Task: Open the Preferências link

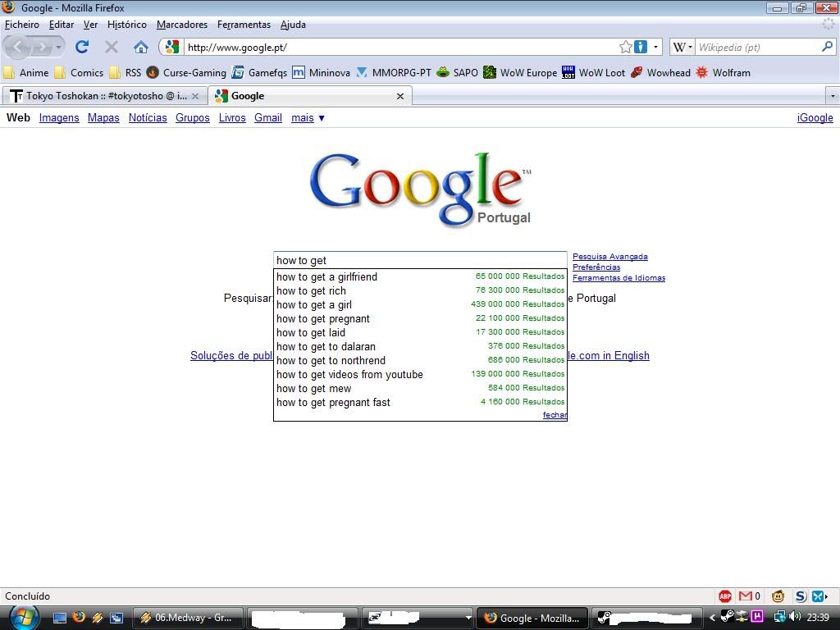Action: tap(596, 267)
